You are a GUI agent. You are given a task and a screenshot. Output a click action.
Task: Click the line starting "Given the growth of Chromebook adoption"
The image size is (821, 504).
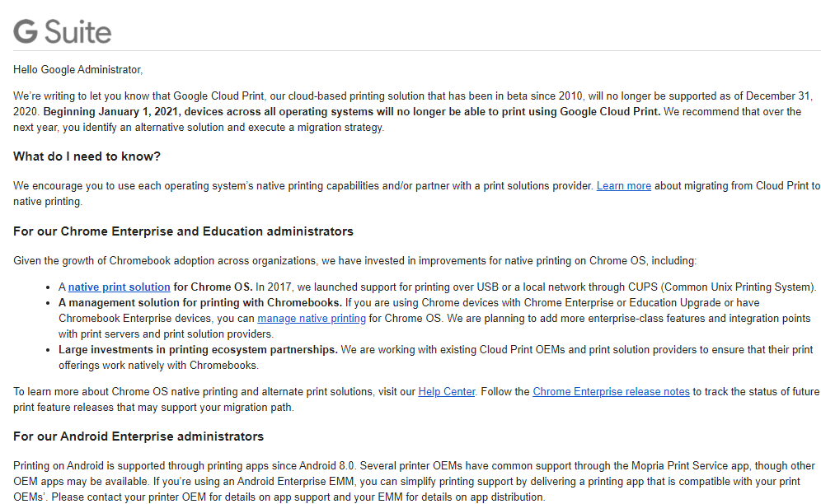click(355, 260)
